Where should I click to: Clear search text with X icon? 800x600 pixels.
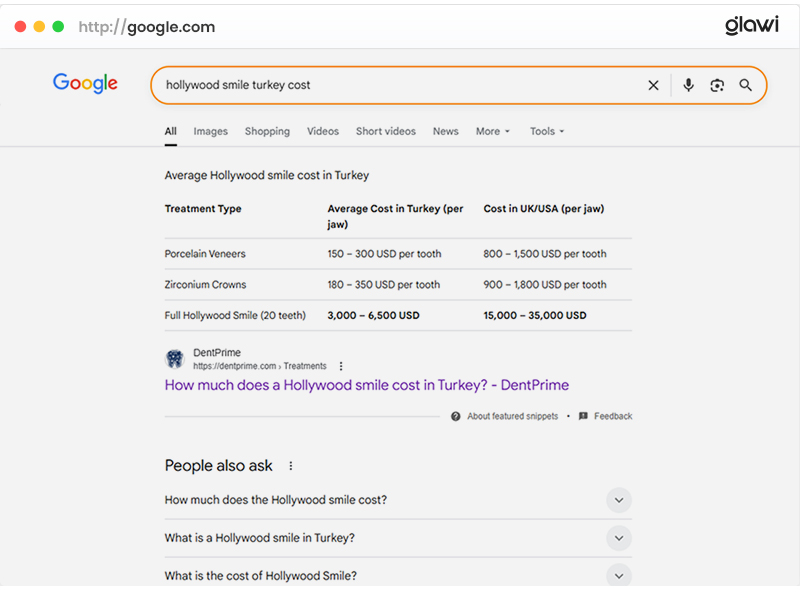[653, 86]
